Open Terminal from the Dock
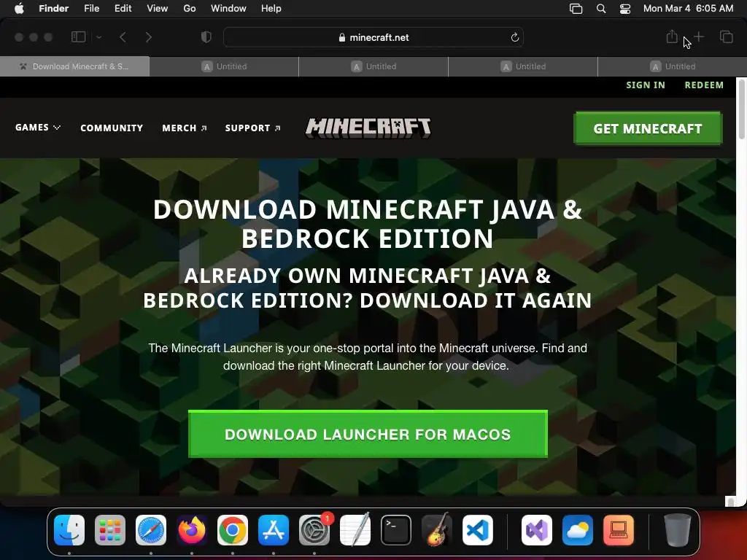 [396, 530]
